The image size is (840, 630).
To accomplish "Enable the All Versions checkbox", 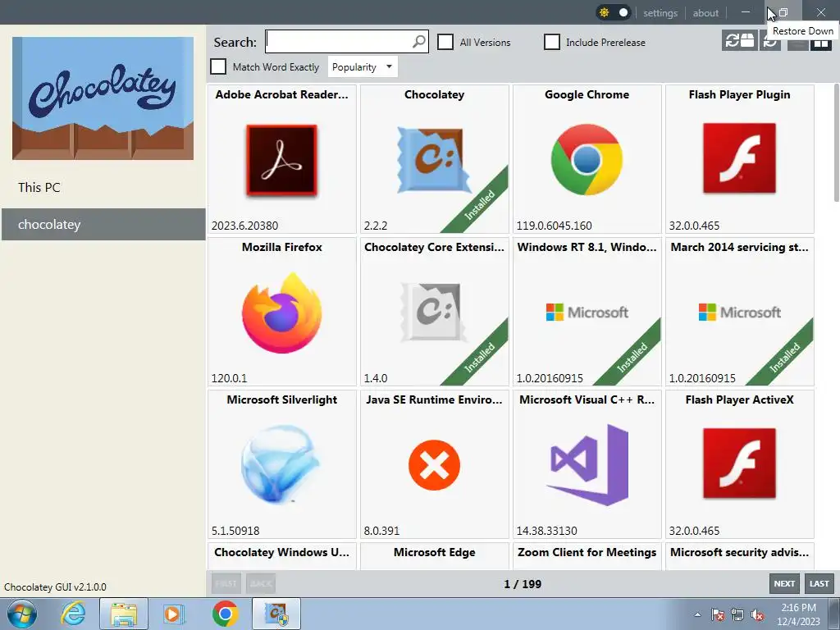I will (x=445, y=42).
